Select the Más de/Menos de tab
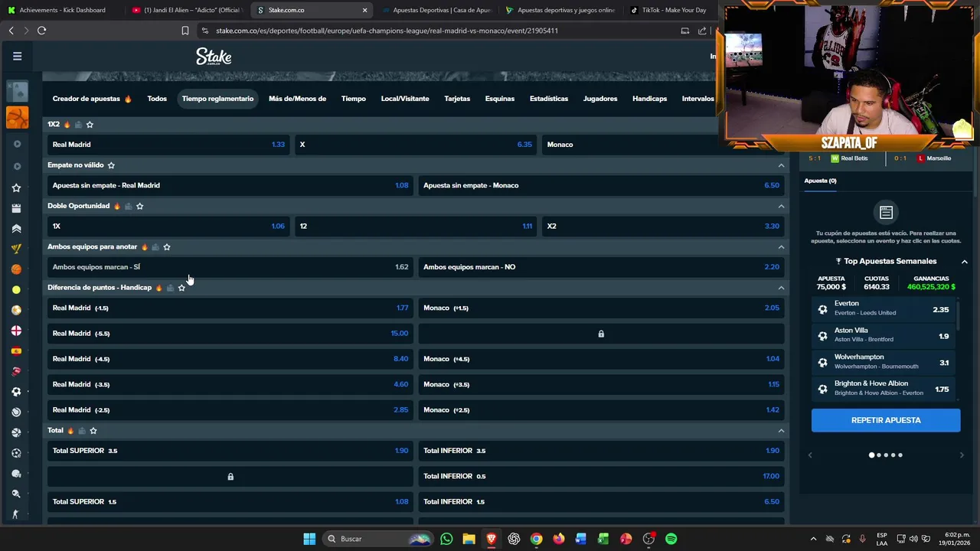Screen dimensions: 980x551 [297, 99]
